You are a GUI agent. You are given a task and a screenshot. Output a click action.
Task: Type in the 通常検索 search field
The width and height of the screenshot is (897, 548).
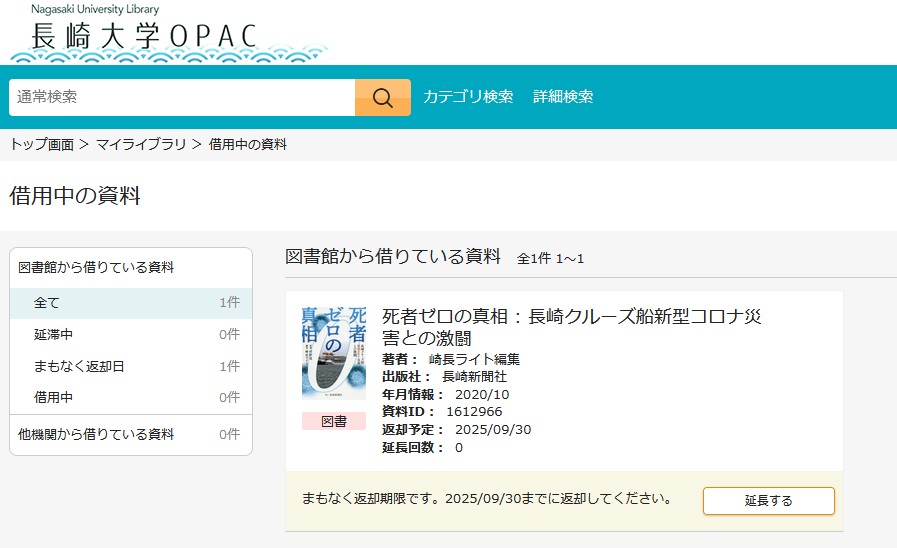coord(182,97)
